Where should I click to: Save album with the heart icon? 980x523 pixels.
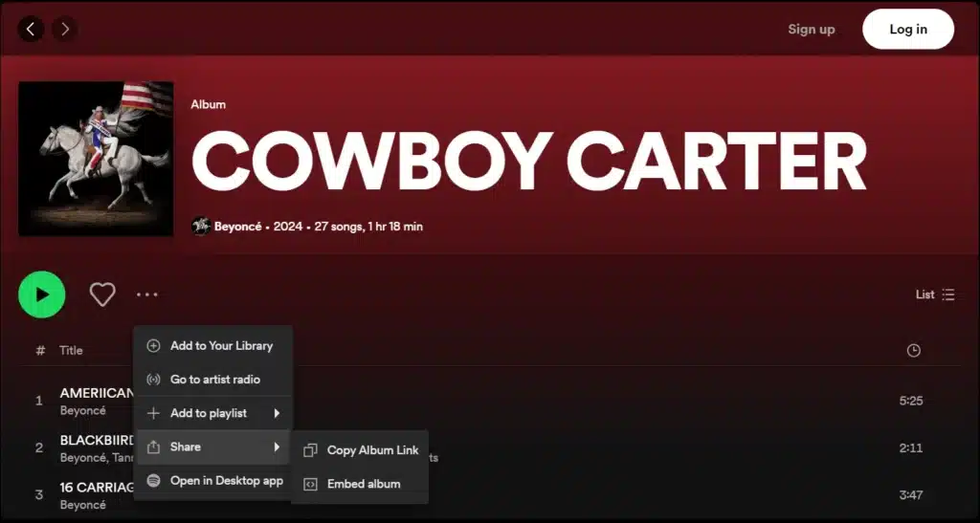pos(102,294)
